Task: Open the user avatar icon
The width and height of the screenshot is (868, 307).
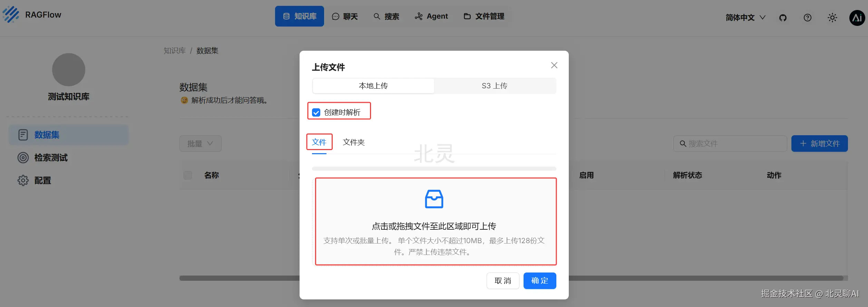Action: [857, 18]
